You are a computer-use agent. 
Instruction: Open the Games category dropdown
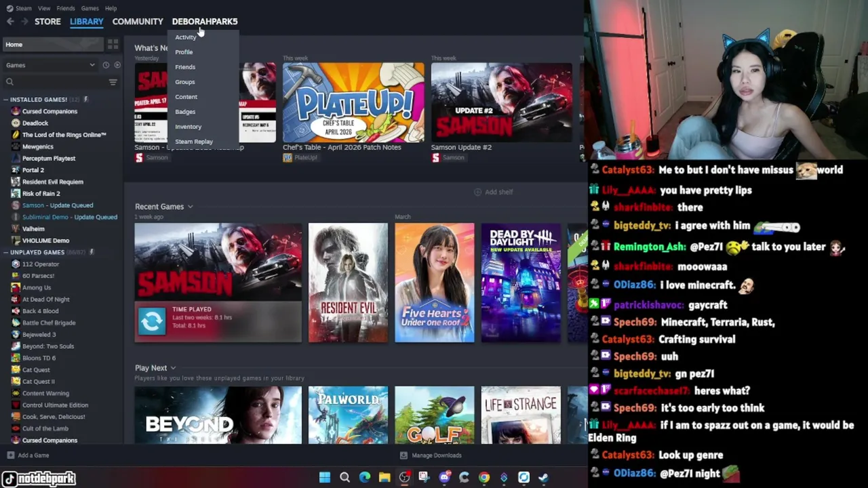(51, 65)
